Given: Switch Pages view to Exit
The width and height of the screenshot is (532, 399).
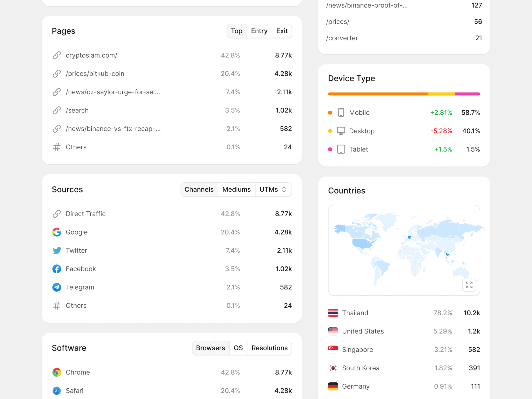Looking at the screenshot, I should coord(282,31).
